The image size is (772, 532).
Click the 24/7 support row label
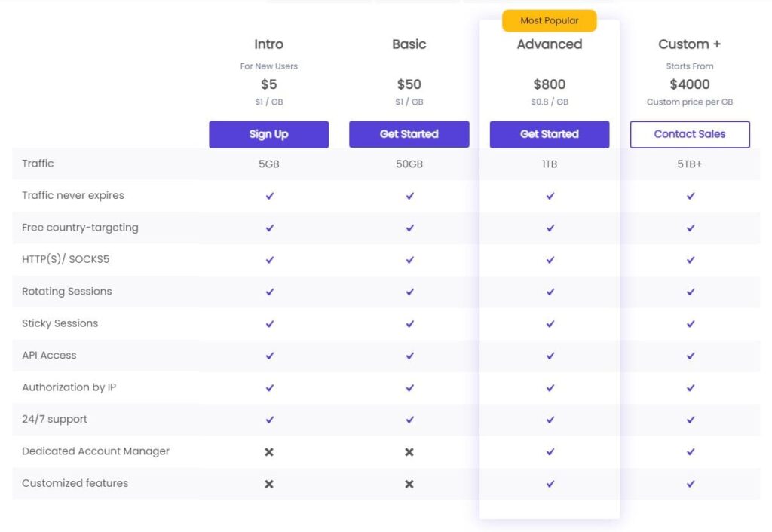click(x=54, y=419)
